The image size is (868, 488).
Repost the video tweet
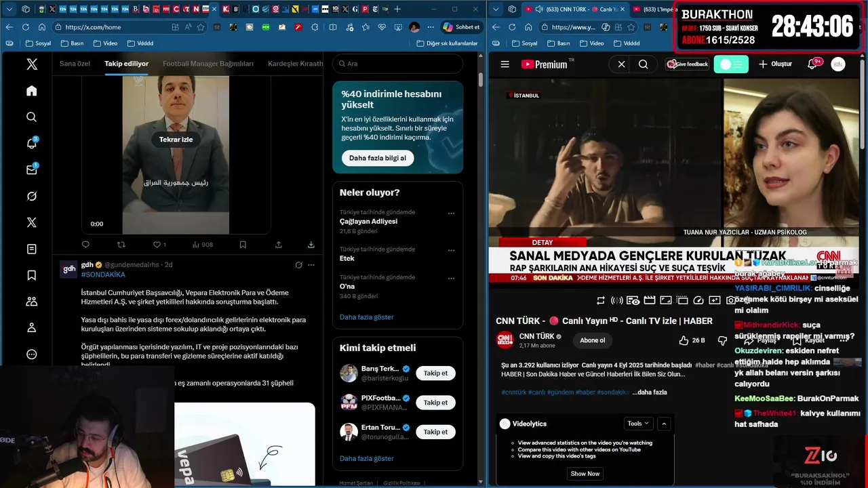(x=121, y=245)
